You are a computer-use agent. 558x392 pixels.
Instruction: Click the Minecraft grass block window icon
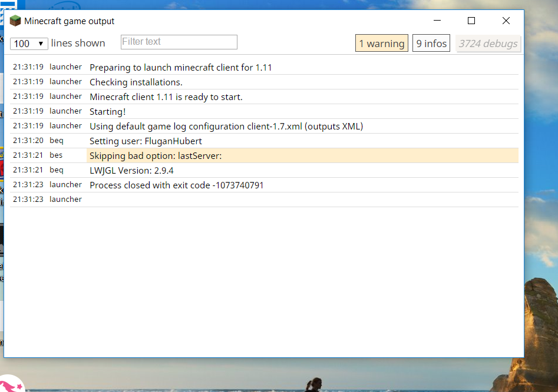point(15,21)
